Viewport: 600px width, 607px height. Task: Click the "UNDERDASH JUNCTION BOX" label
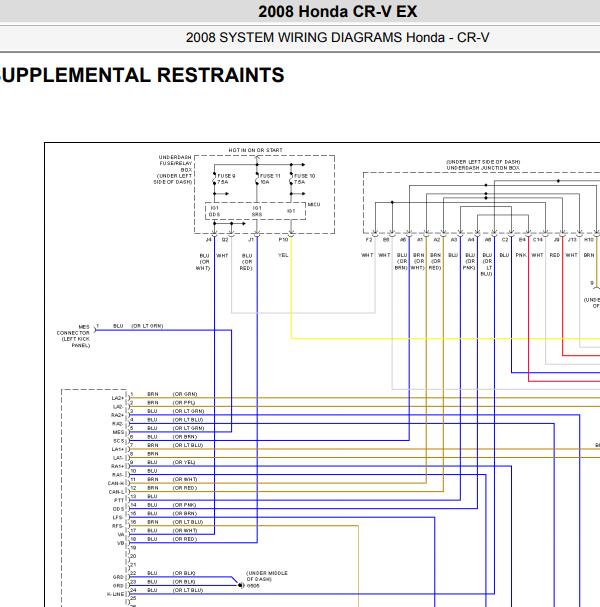(483, 168)
